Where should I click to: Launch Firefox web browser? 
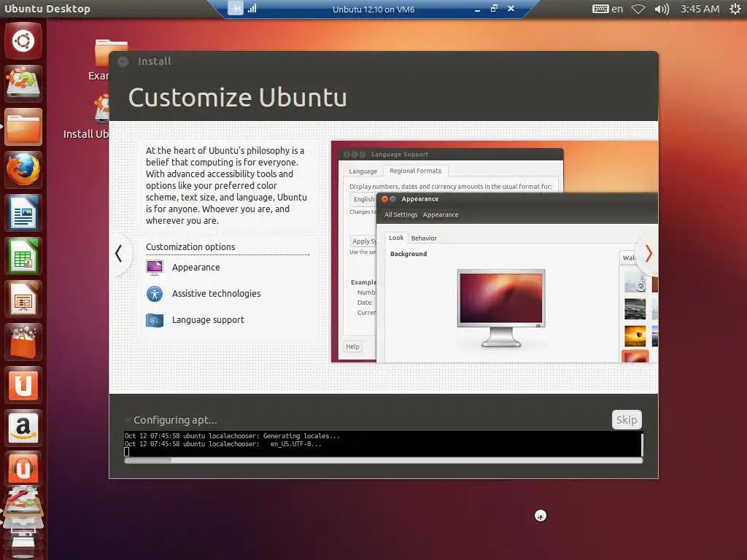23,169
